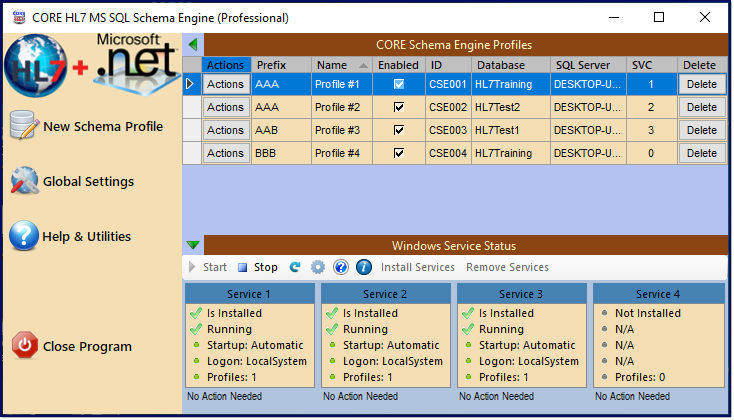Click the application icon in title bar
The width and height of the screenshot is (734, 420).
(19, 18)
